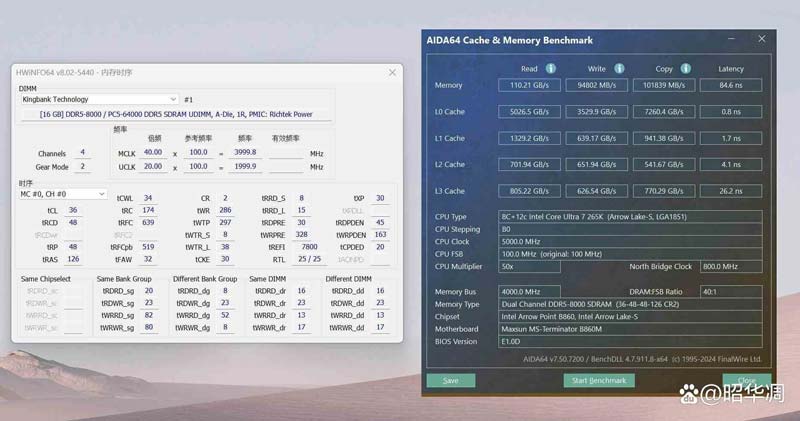Click the tWTP timing value 297
The width and height of the screenshot is (800, 421).
225,222
